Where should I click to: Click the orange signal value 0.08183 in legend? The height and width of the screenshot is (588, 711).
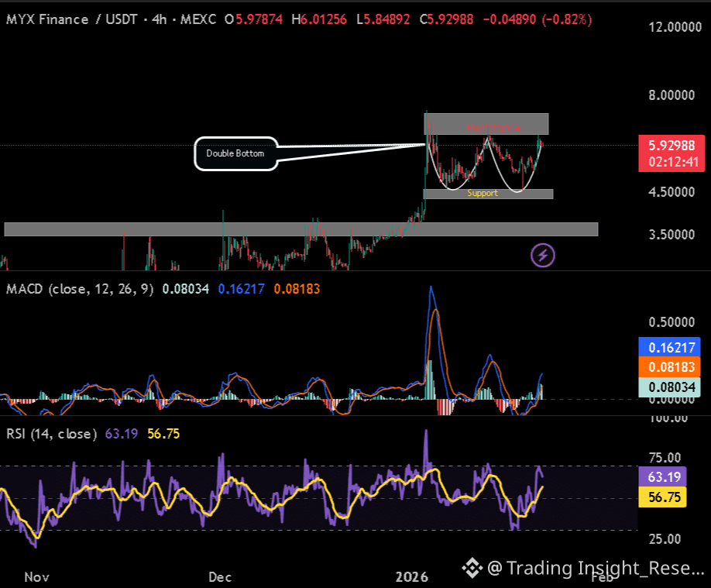(x=297, y=289)
